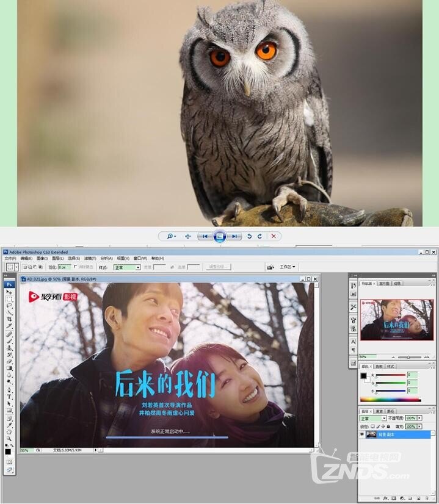
Task: Select the Clone Stamp tool
Action: 9,348
